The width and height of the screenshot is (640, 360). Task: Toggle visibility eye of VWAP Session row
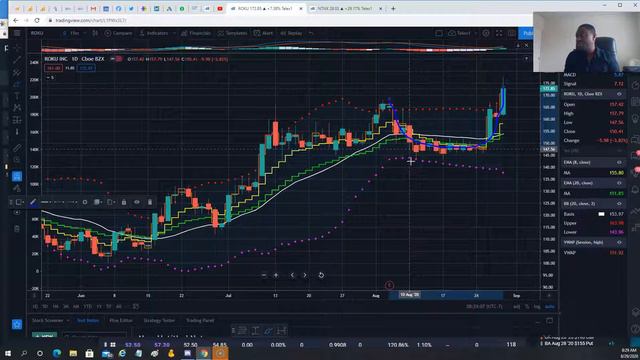[x=619, y=242]
